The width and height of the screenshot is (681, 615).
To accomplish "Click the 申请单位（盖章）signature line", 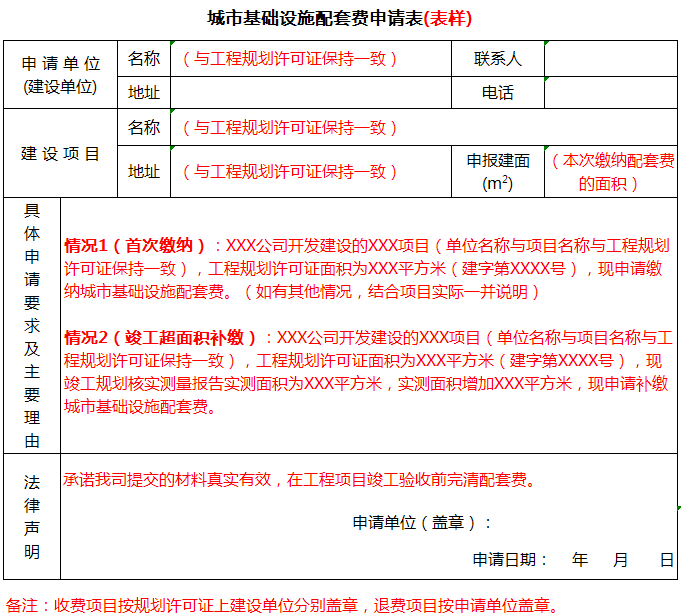I will 422,522.
